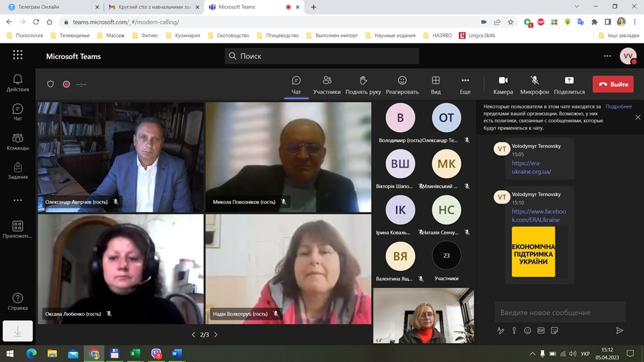The height and width of the screenshot is (362, 644).
Task: Click the ВШ participant avatar
Action: point(400,164)
